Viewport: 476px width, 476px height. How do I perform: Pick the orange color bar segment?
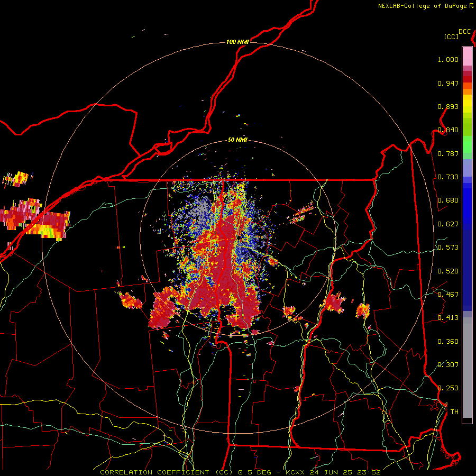(467, 91)
